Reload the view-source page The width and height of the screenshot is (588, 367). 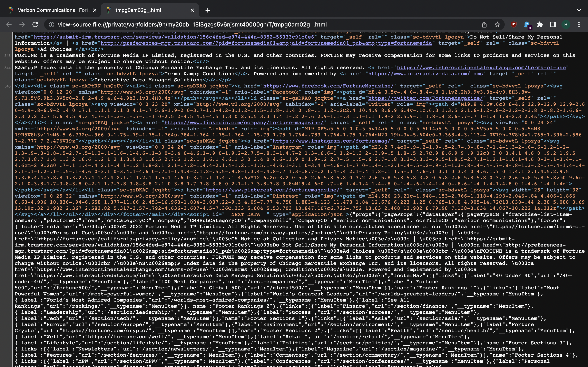[35, 24]
